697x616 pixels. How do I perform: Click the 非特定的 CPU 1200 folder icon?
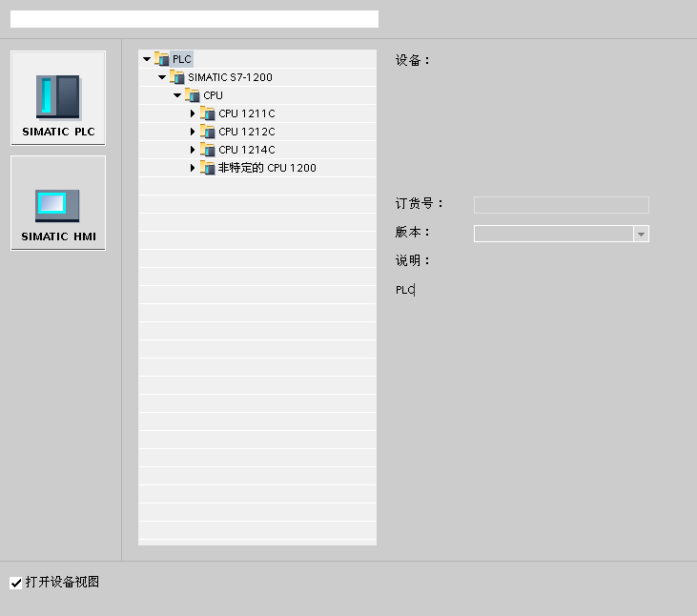[x=208, y=168]
